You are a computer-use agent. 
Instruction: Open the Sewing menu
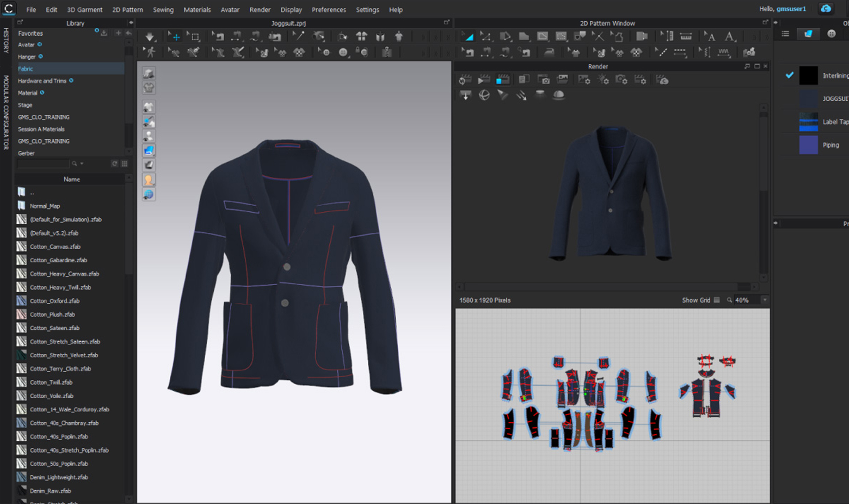tap(163, 10)
